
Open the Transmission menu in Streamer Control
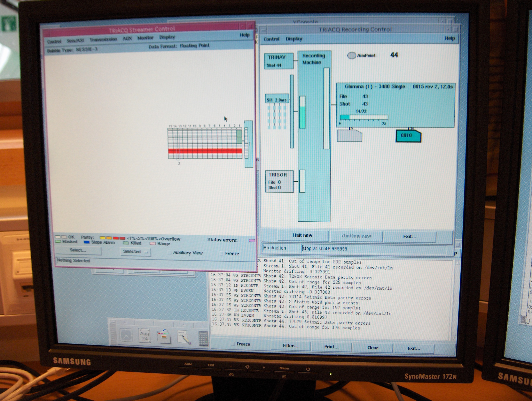coord(103,39)
